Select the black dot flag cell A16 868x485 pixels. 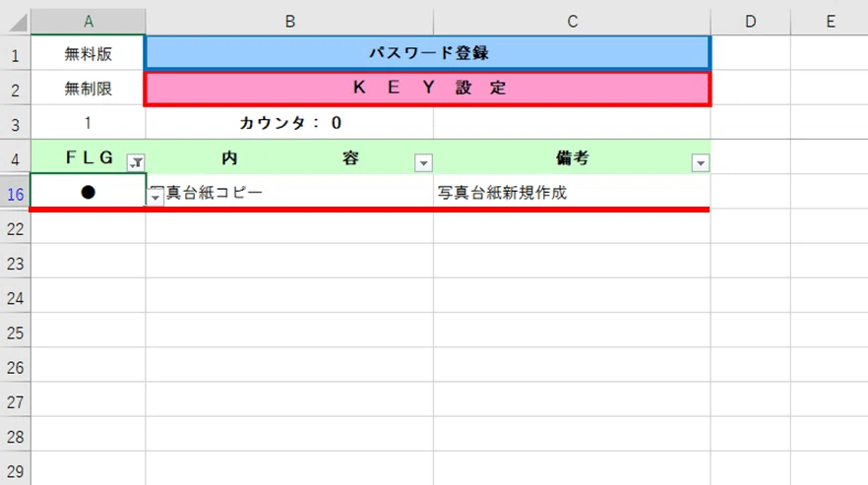(88, 192)
